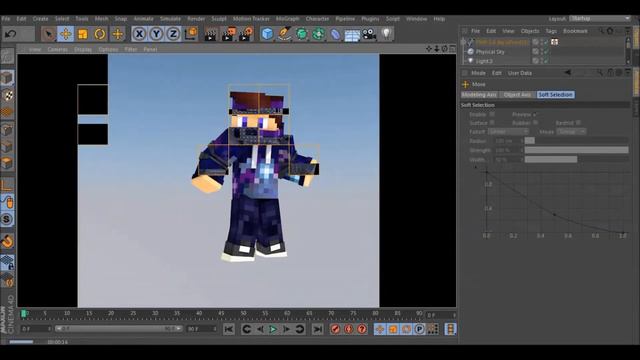The width and height of the screenshot is (640, 360).
Task: Select the spline Pen tool icon
Action: 284,34
